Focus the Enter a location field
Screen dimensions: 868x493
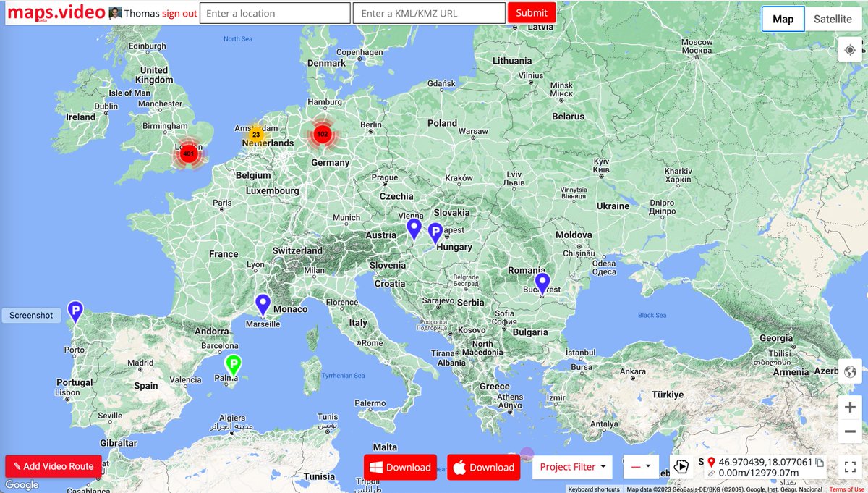point(275,13)
